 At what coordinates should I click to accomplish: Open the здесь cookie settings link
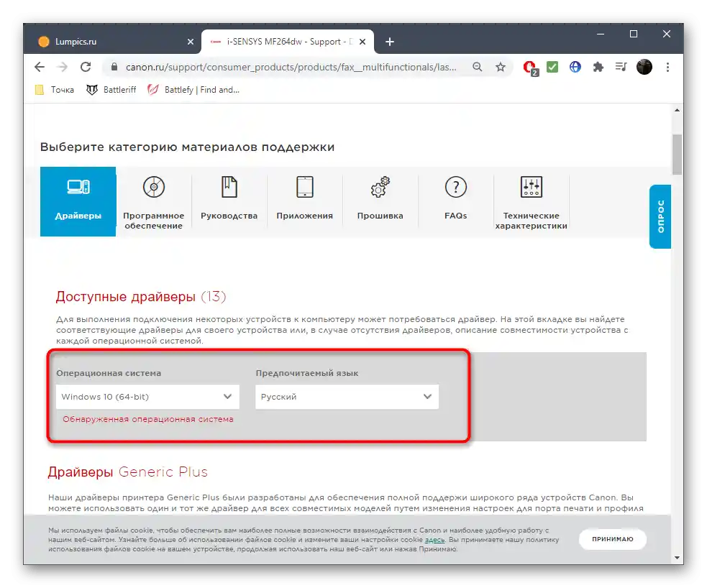tap(434, 539)
